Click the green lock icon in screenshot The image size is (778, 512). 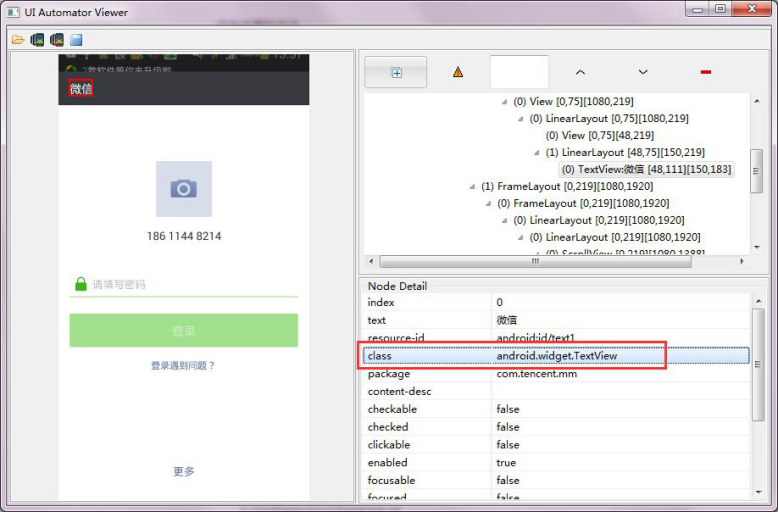pos(80,284)
